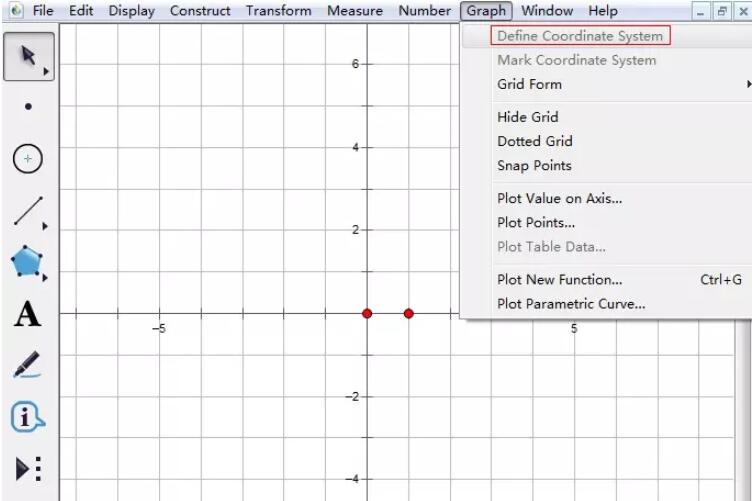Click the x-axis label 5
The height and width of the screenshot is (501, 752).
point(574,329)
